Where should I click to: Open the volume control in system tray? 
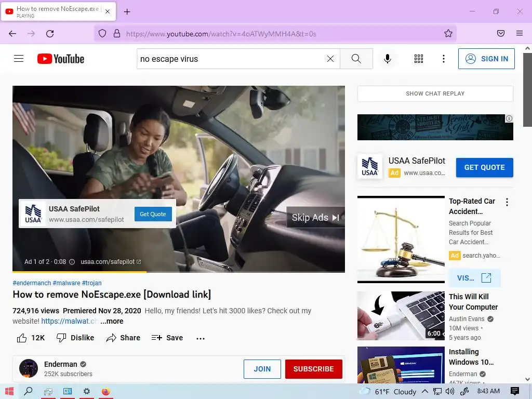449,392
